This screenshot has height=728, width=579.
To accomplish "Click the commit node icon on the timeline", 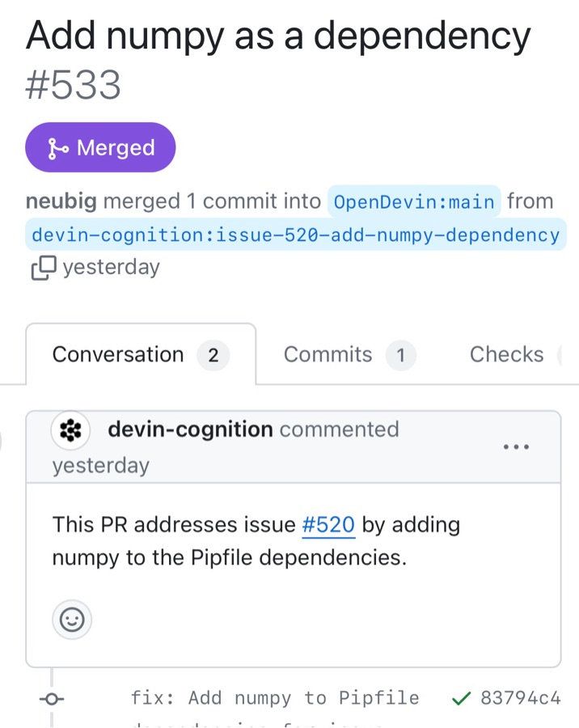I will point(52,700).
